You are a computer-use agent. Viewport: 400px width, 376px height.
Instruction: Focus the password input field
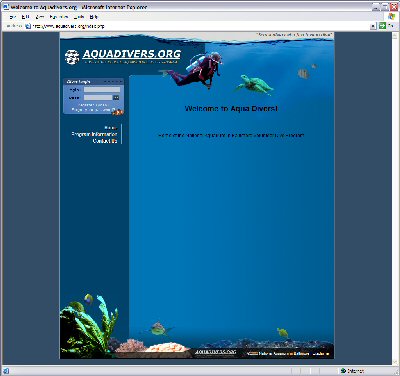pos(98,97)
